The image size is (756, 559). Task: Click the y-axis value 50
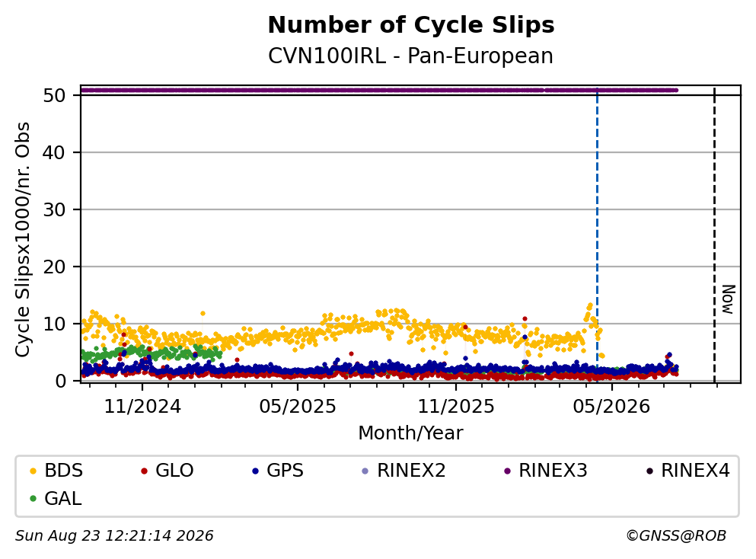coord(54,95)
